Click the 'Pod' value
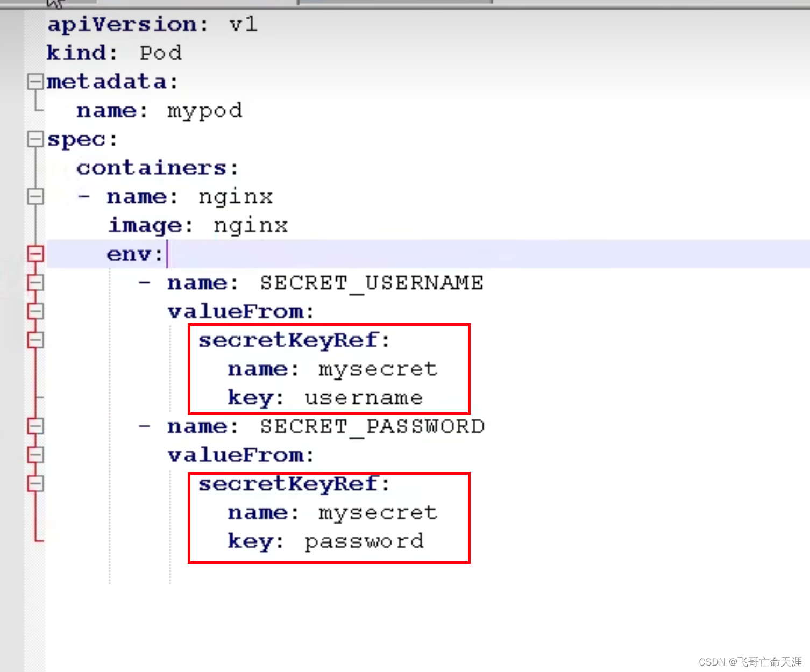This screenshot has height=672, width=810. tap(161, 53)
